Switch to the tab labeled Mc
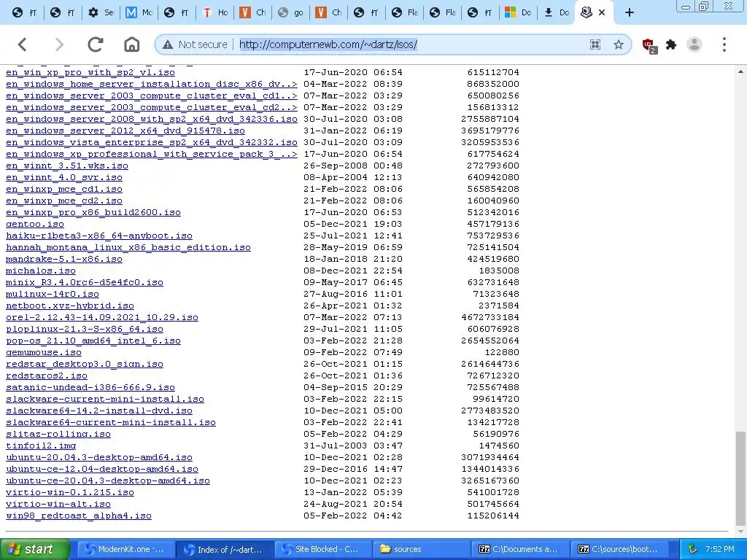 point(139,12)
